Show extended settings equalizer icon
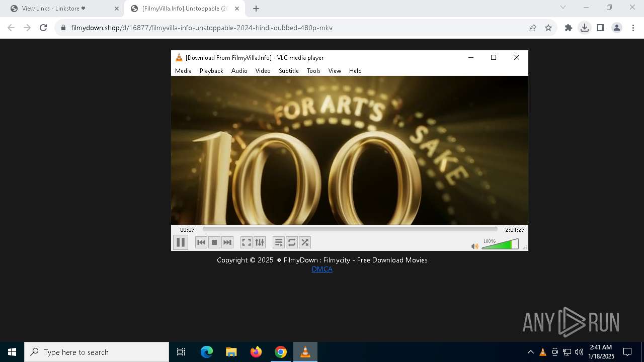The height and width of the screenshot is (362, 644). coord(260,242)
